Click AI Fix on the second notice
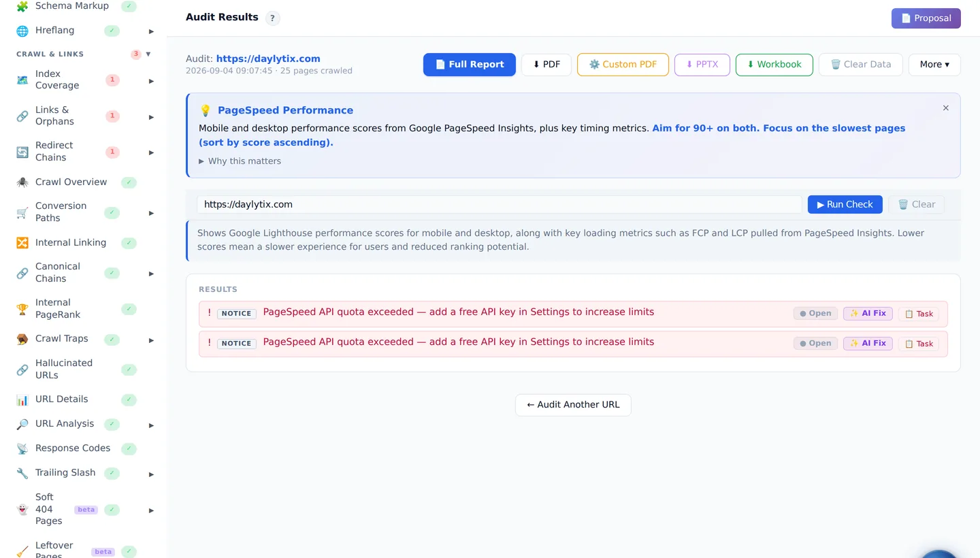The image size is (980, 558). coord(868,344)
